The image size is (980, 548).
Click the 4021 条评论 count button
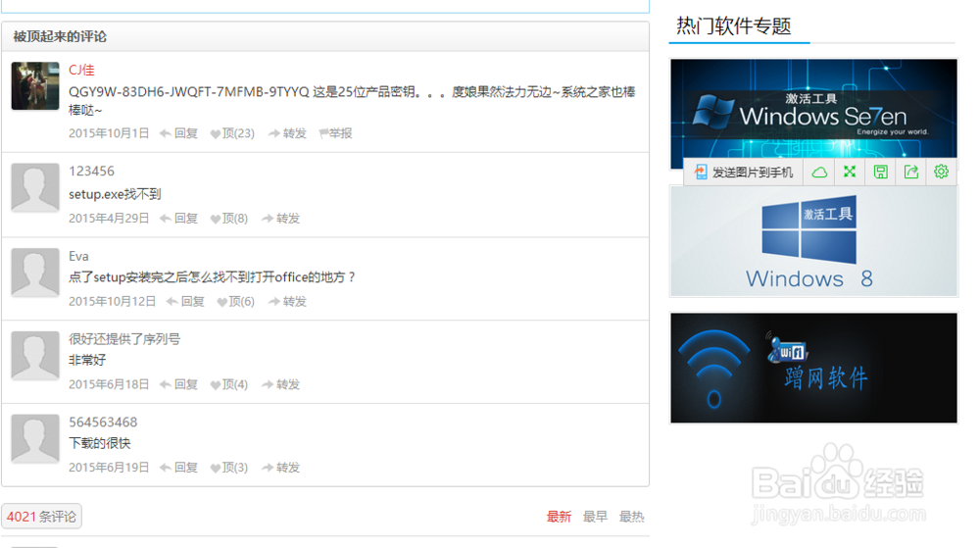click(x=41, y=516)
